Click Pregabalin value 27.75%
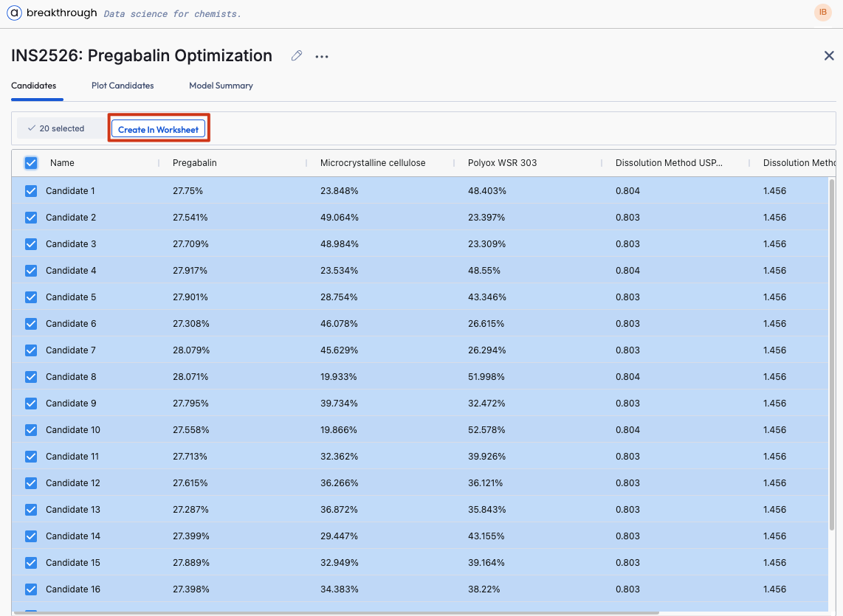843x616 pixels. pos(187,191)
